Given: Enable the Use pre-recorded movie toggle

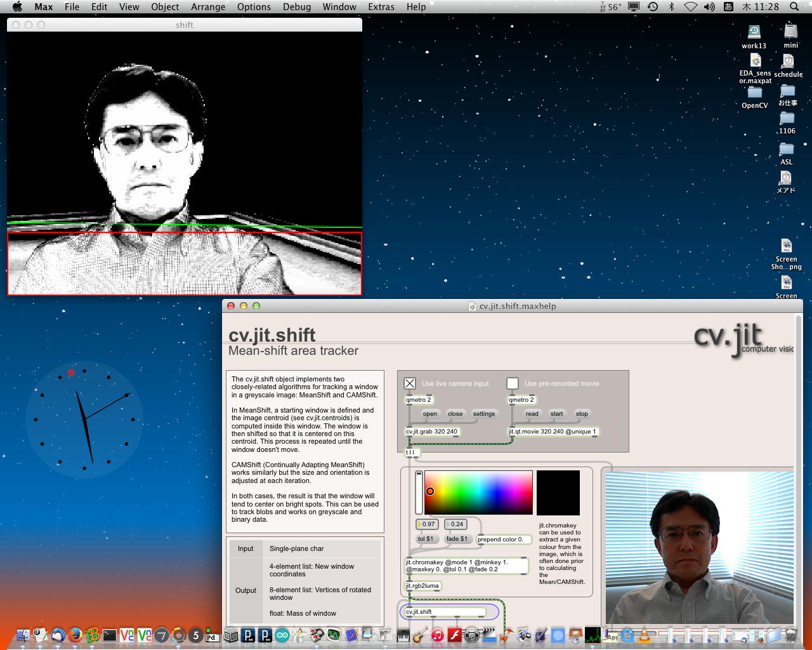Looking at the screenshot, I should 513,383.
